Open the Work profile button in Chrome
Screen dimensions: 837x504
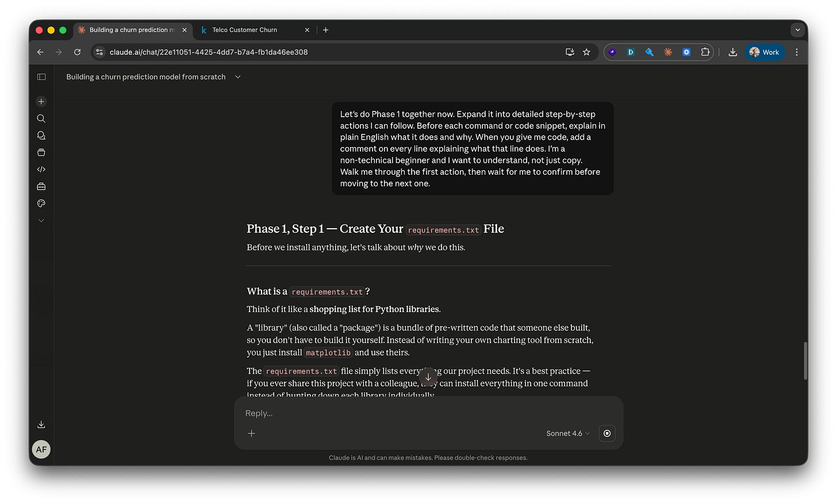[x=765, y=52]
